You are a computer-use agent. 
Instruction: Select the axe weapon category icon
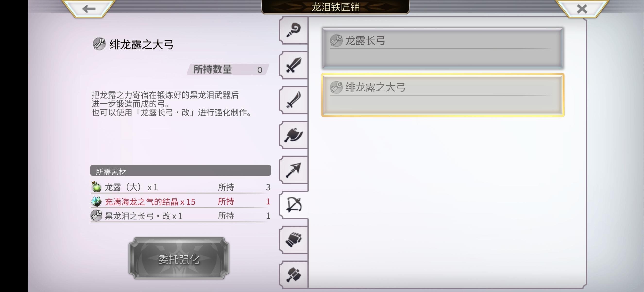(x=294, y=135)
